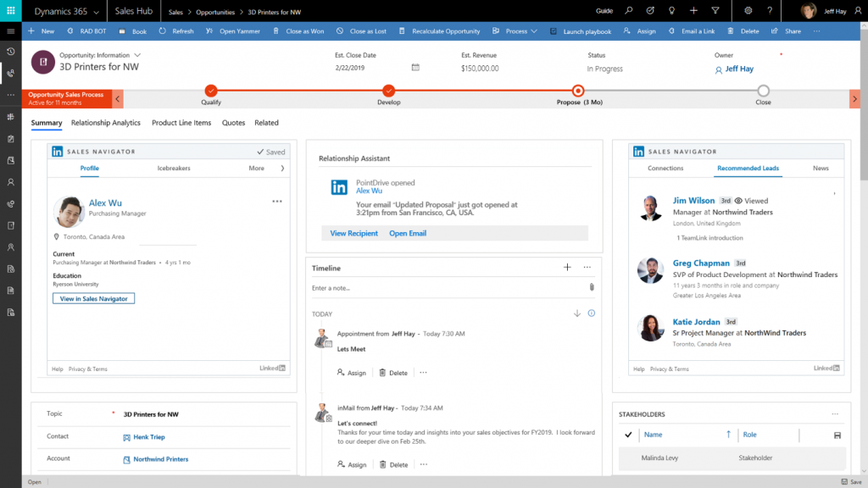Select the check-all box in Stakeholders header

628,435
